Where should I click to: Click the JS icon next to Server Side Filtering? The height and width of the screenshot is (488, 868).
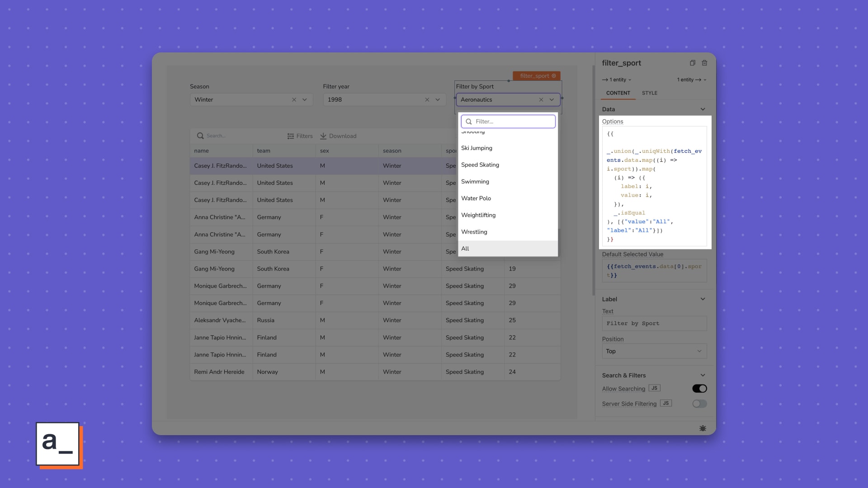click(665, 403)
